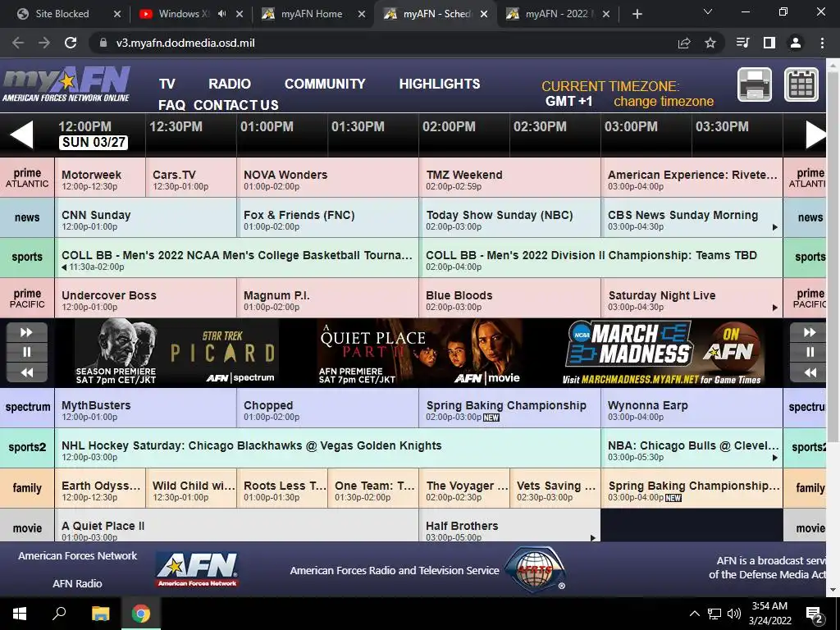Click change timezone link
The height and width of the screenshot is (630, 840).
coord(664,101)
